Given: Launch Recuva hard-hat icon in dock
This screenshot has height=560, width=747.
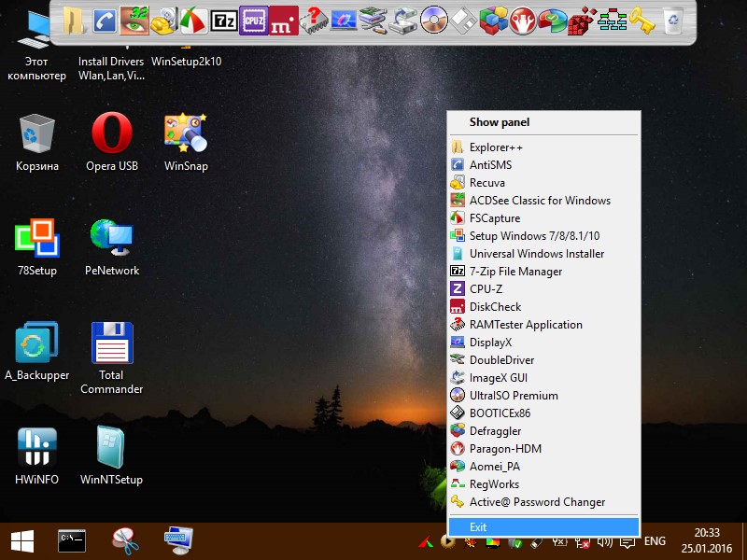Looking at the screenshot, I should 164,21.
